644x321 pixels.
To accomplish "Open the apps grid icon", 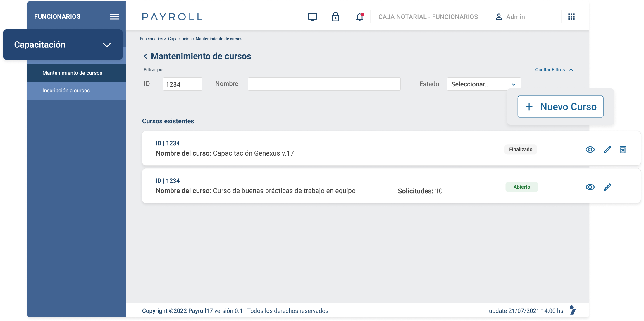I will click(571, 17).
